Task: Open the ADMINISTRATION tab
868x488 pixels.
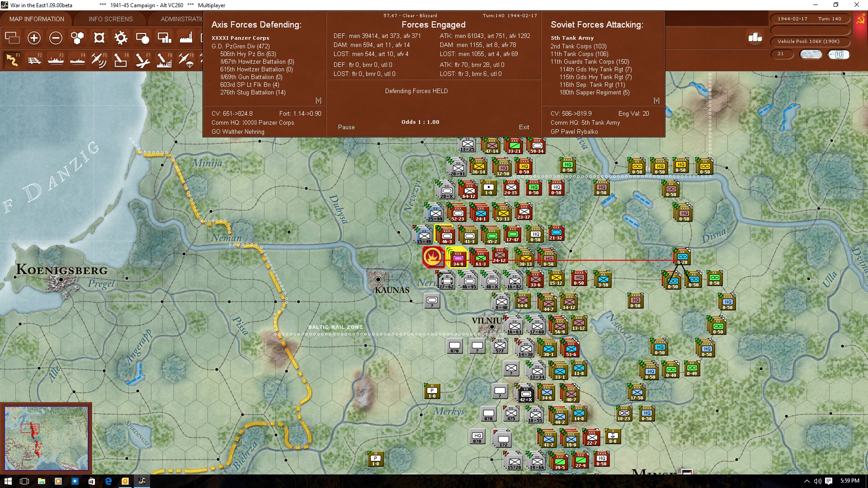Action: (182, 19)
